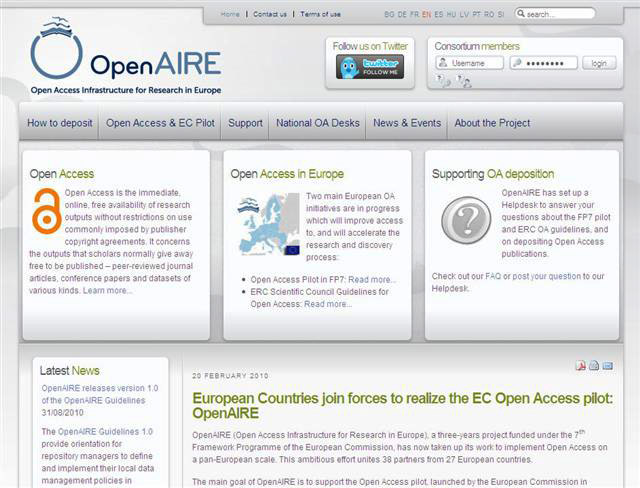Focus the search field
Viewport: 640px width, 488px height.
tap(555, 14)
